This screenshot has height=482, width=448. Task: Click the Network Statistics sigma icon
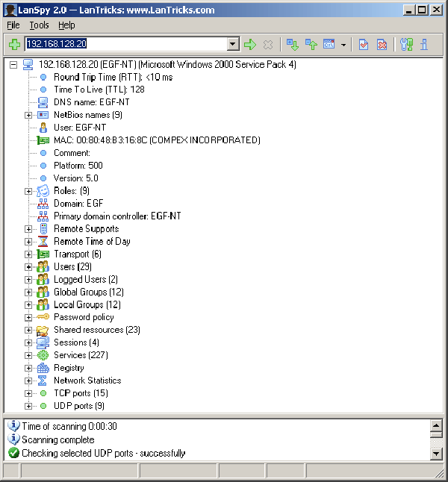tap(43, 381)
